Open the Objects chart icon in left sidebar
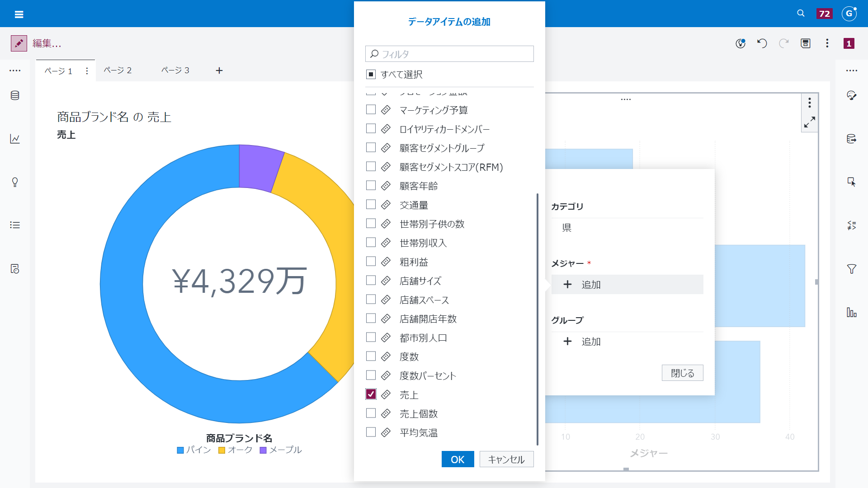 tap(15, 139)
